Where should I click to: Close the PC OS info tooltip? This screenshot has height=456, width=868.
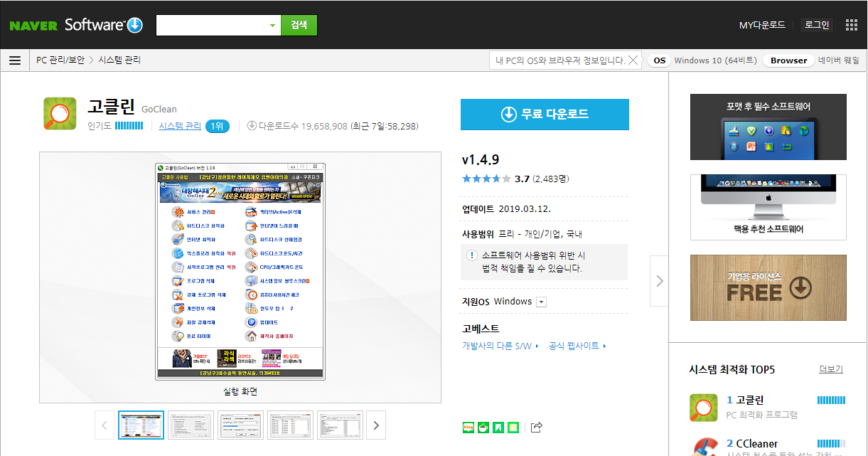pyautogui.click(x=633, y=60)
